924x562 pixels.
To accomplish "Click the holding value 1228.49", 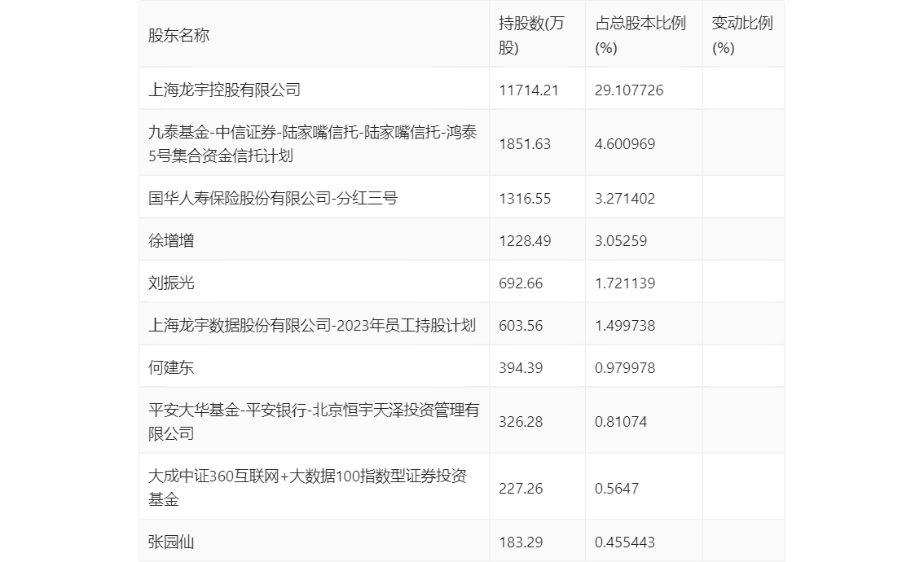I will click(x=525, y=241).
